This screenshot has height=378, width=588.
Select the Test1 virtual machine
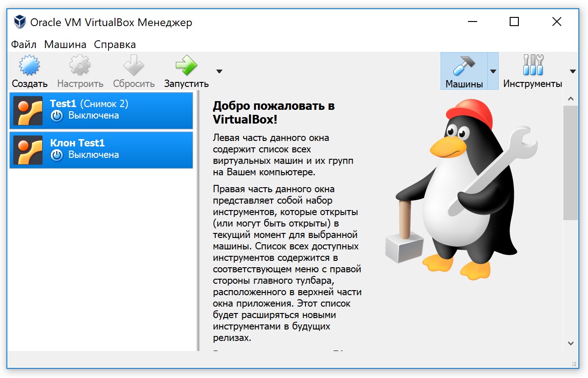point(101,111)
